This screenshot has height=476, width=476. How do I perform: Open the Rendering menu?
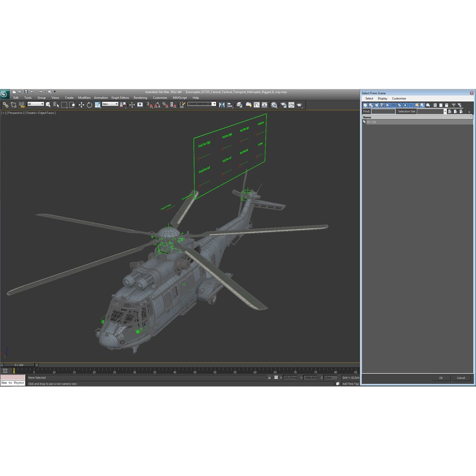point(140,98)
